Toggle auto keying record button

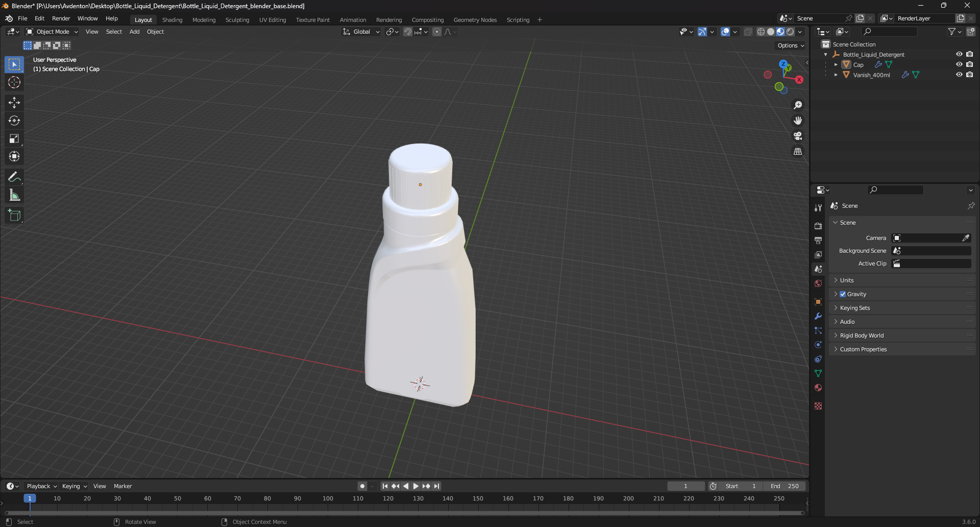pyautogui.click(x=362, y=486)
